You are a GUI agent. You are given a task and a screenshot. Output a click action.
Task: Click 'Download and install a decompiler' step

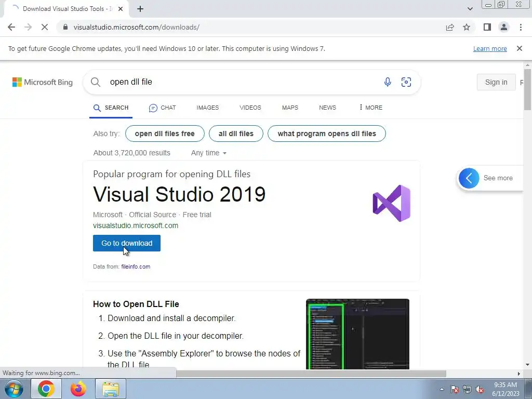[171, 318]
